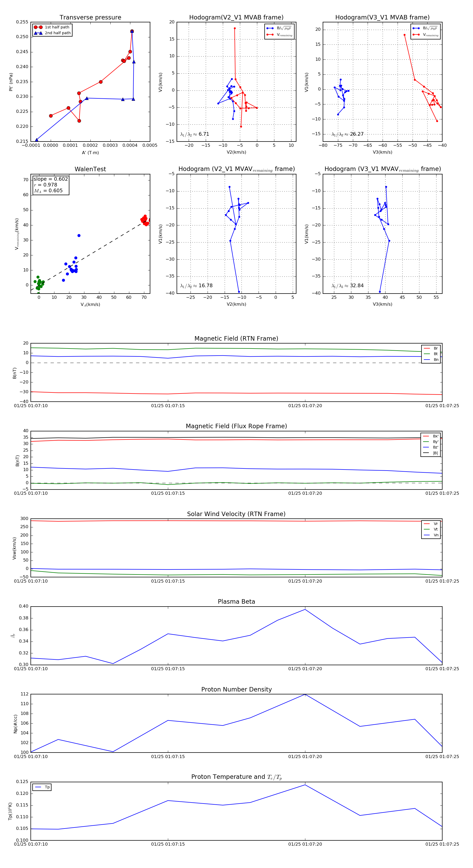The width and height of the screenshot is (473, 868).
Task: Click the Proton Temperature curve peak
Action: pos(305,785)
